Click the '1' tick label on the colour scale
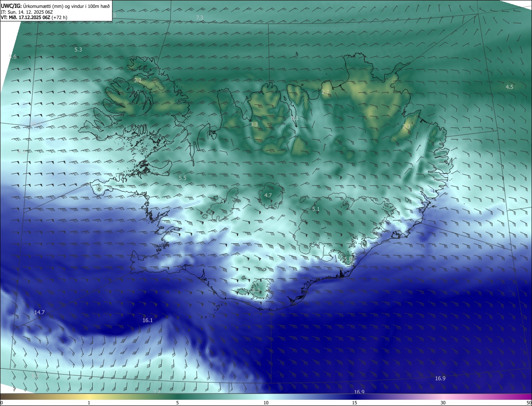 click(89, 403)
